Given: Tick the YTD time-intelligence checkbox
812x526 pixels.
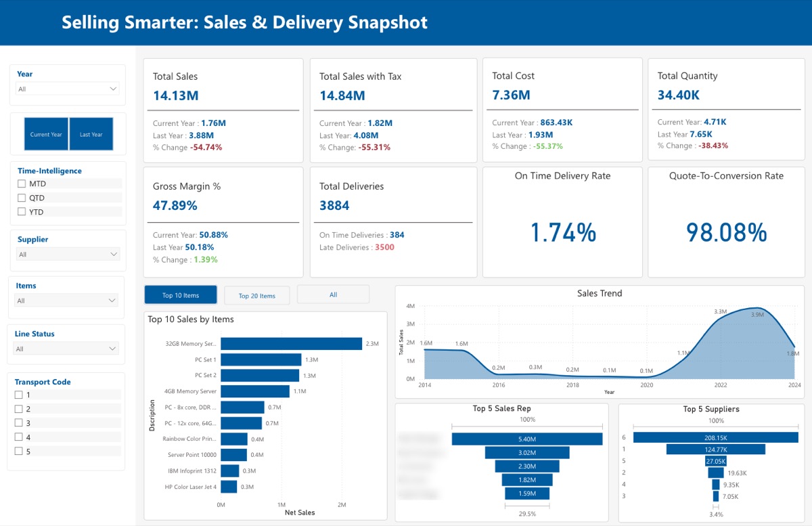Looking at the screenshot, I should click(22, 212).
